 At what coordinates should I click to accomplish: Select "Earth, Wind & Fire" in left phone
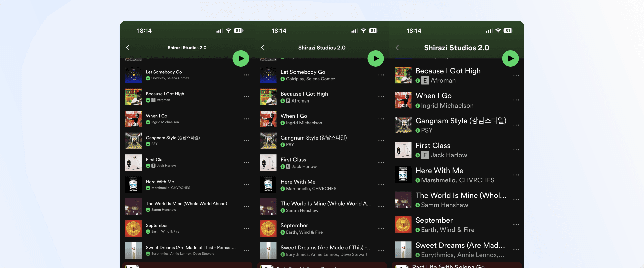165,232
